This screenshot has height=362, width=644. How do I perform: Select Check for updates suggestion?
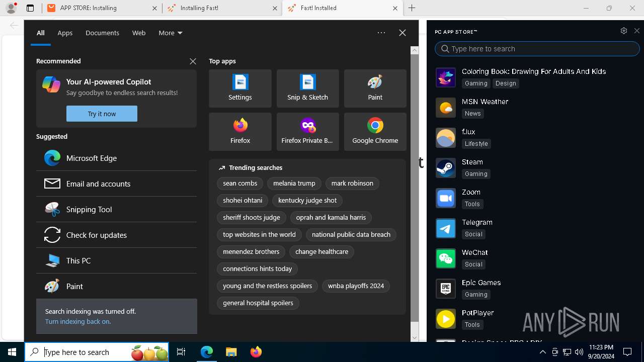tap(116, 235)
